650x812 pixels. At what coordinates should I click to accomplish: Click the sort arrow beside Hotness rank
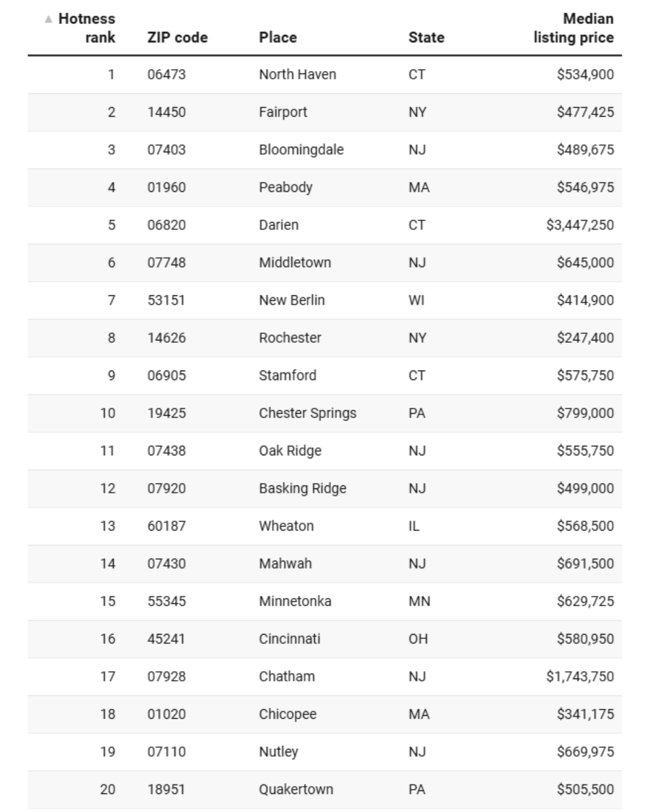click(48, 19)
